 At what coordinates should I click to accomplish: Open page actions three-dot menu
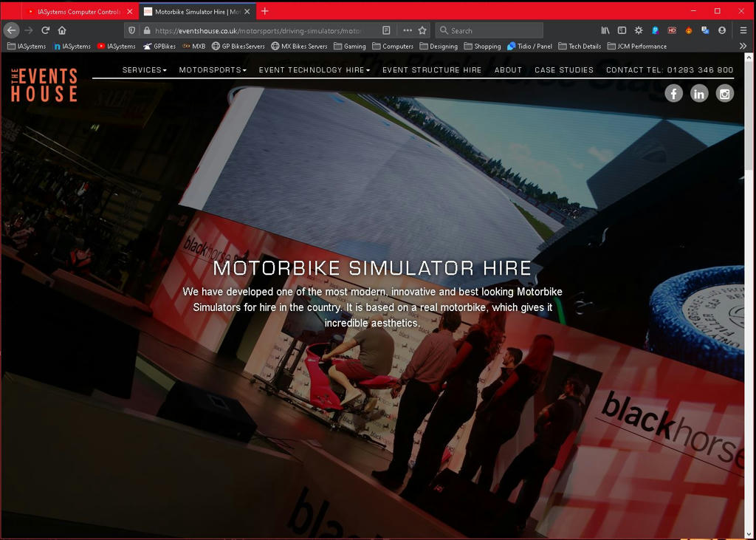(x=408, y=30)
